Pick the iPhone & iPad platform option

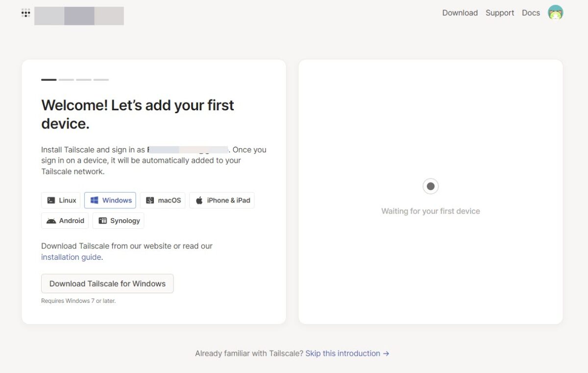[x=222, y=200]
